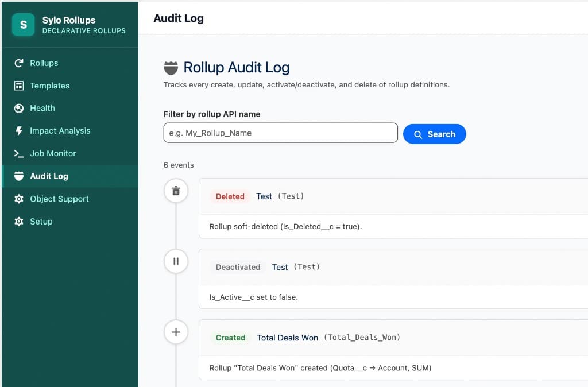Viewport: 588px width, 387px height.
Task: Open the deleted Test rollup entry
Action: pyautogui.click(x=264, y=196)
